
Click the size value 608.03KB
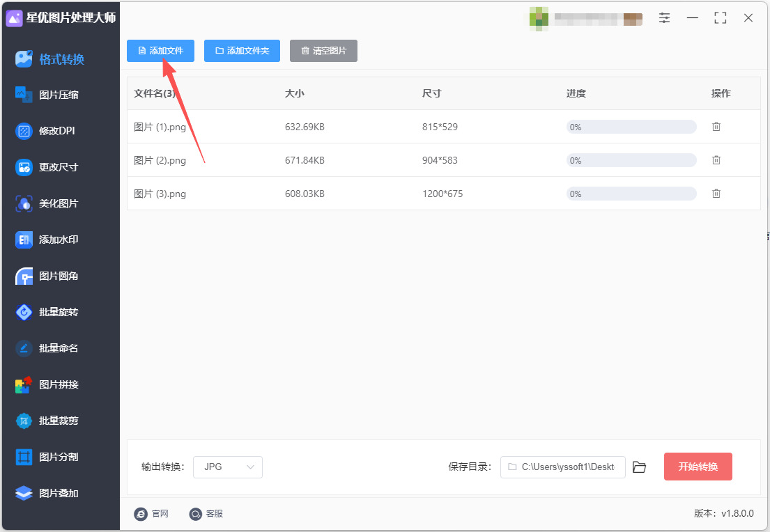[x=305, y=194]
